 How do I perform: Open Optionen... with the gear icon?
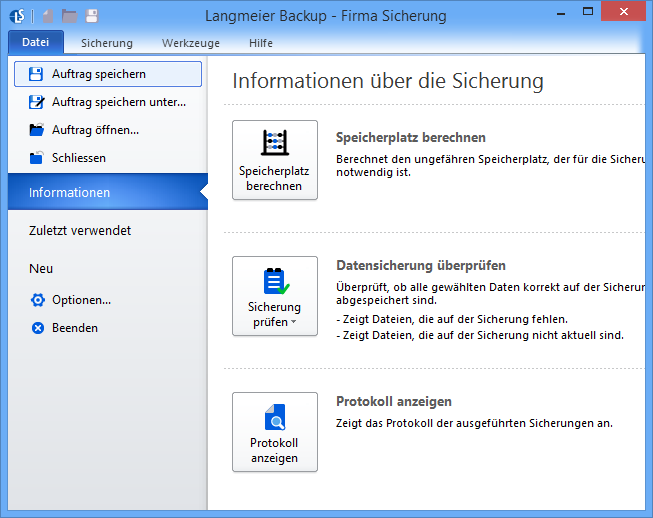80,300
